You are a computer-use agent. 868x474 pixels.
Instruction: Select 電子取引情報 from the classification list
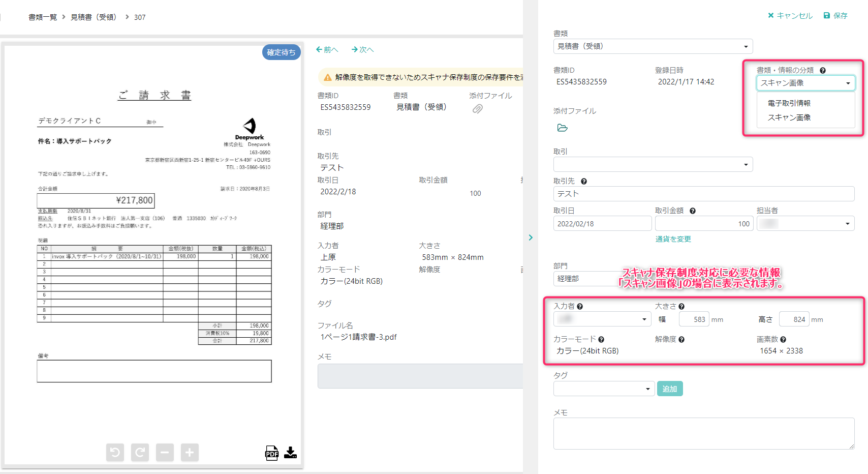tap(788, 103)
